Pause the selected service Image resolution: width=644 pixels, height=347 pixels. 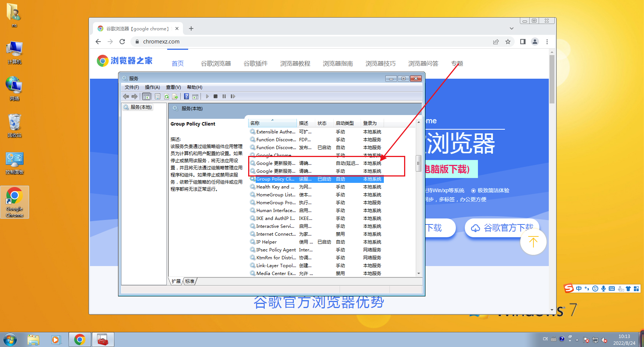[224, 96]
